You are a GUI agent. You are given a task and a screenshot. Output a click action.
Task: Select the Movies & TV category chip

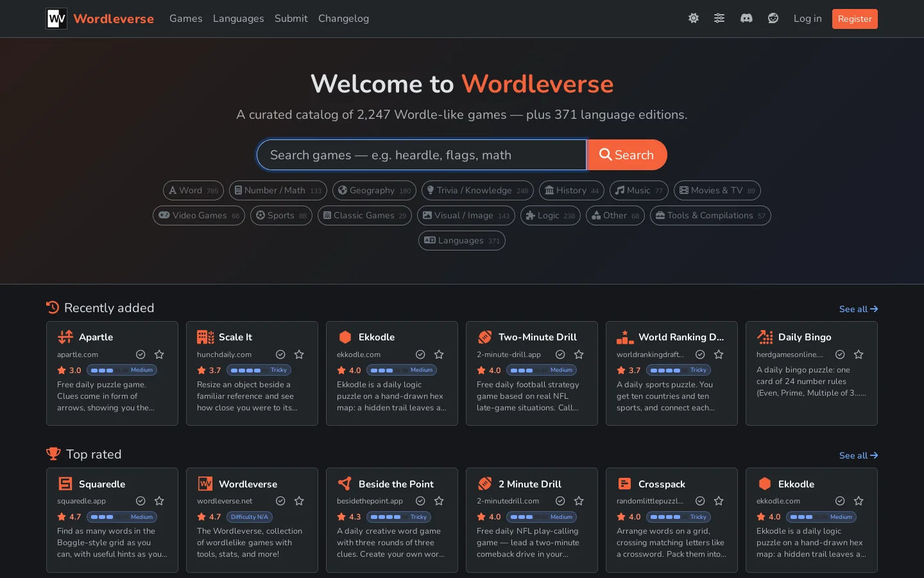(x=717, y=191)
